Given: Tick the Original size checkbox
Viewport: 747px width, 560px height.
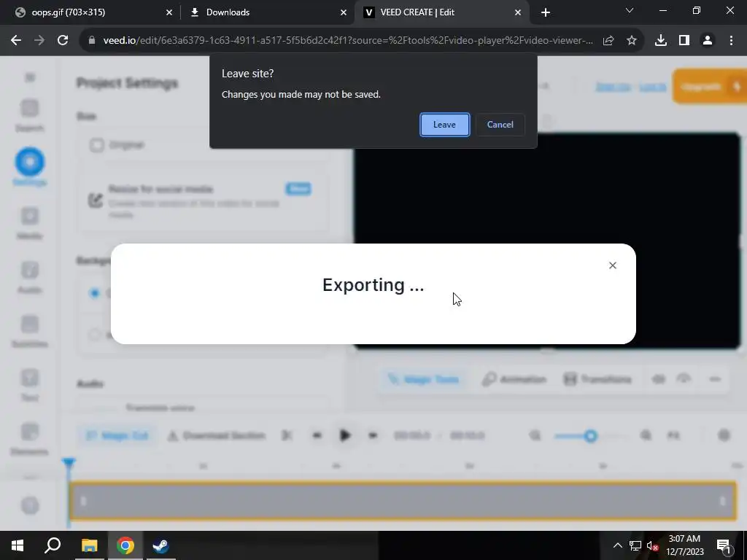Looking at the screenshot, I should (x=97, y=145).
